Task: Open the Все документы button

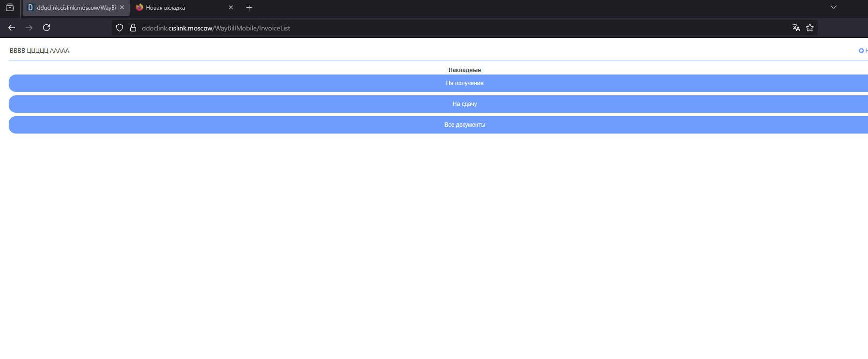Action: tap(438, 125)
